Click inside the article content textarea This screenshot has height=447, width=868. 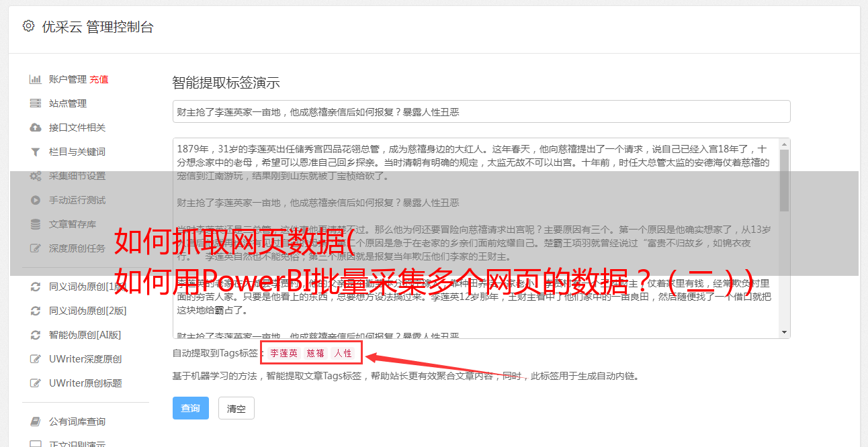click(476, 238)
